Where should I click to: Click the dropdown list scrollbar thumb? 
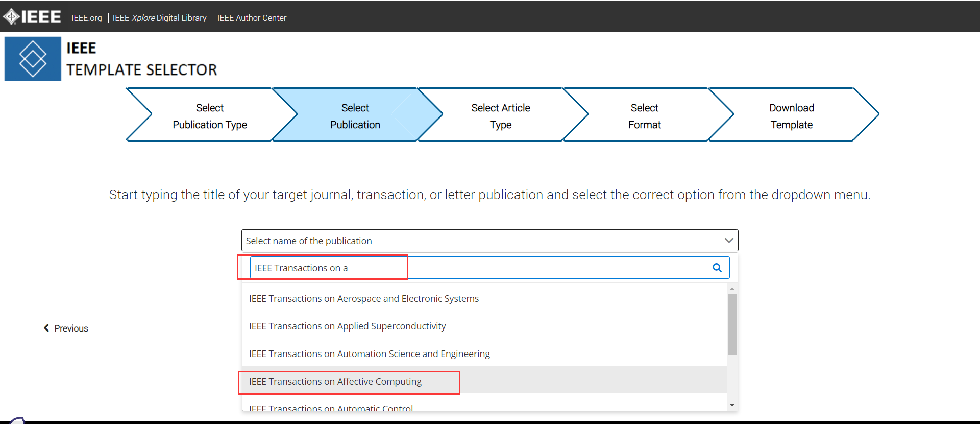[x=732, y=324]
